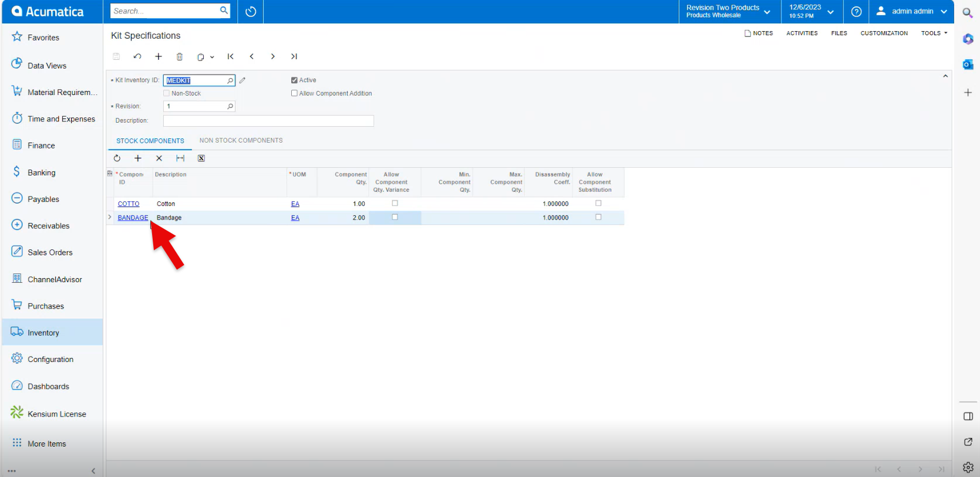980x477 pixels.
Task: Click the top Search box
Action: click(170, 11)
